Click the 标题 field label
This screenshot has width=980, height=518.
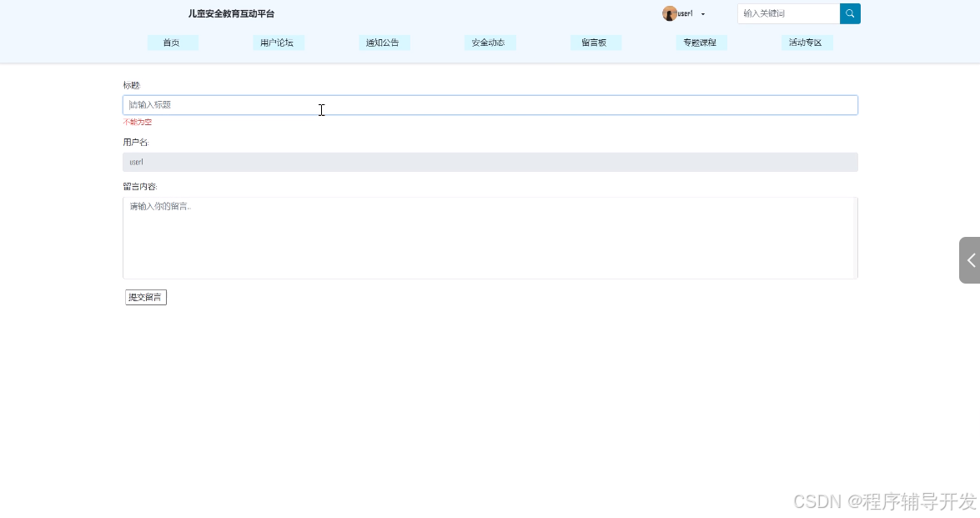coord(132,85)
